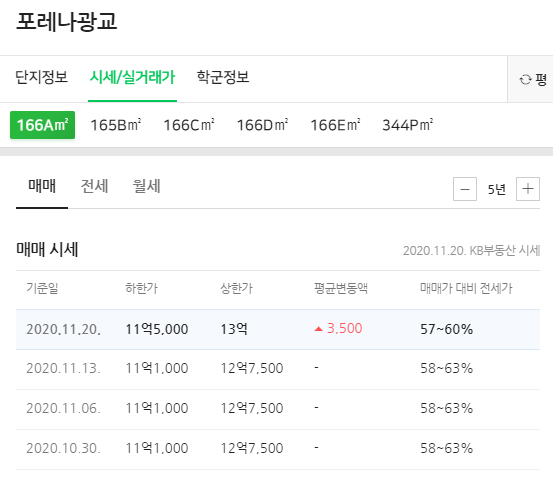
Task: Click 11억1,000 in the 2020.11.06. row
Action: (157, 408)
